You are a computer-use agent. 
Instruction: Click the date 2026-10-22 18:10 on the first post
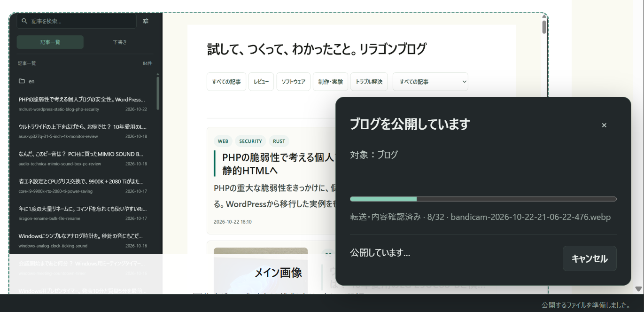click(233, 222)
